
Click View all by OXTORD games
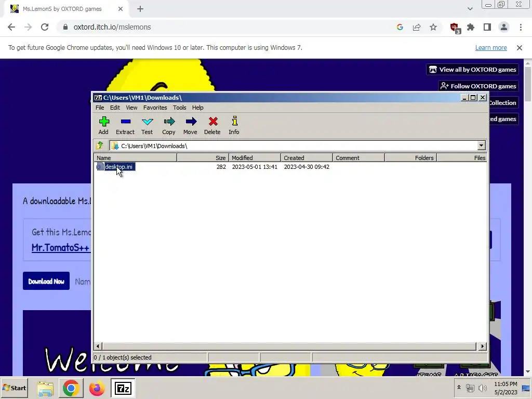[x=472, y=70]
